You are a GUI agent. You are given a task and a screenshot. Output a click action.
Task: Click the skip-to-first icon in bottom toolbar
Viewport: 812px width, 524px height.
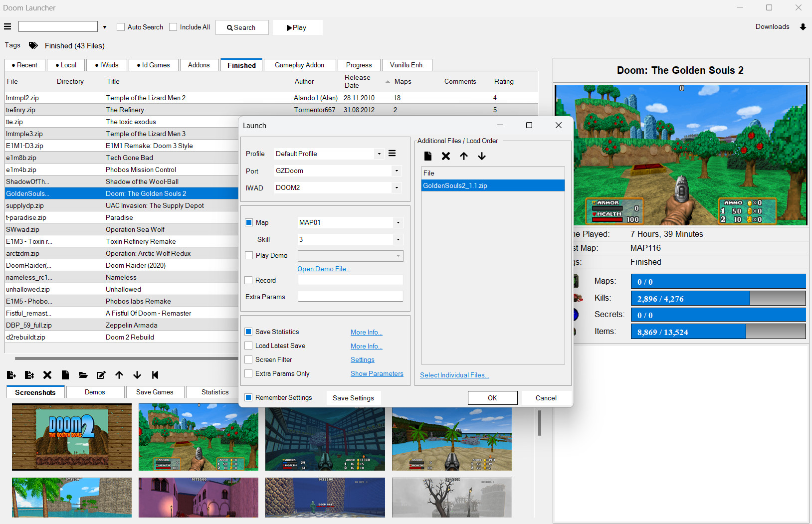tap(155, 375)
